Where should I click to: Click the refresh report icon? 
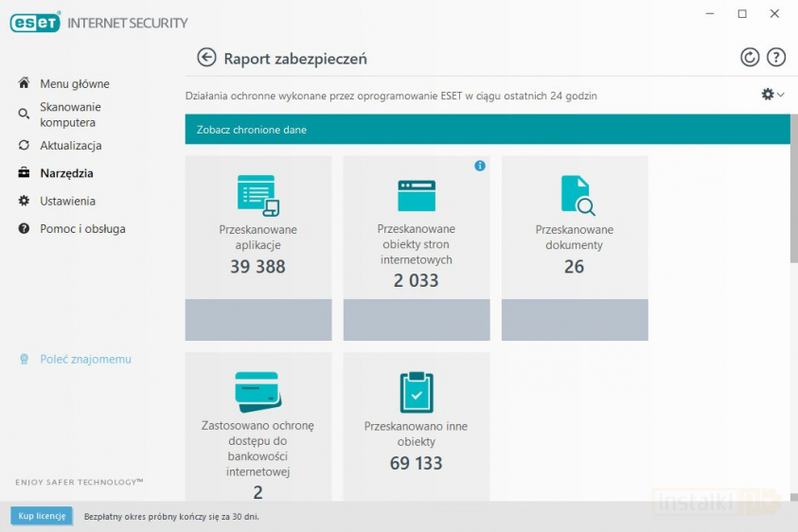tap(750, 58)
